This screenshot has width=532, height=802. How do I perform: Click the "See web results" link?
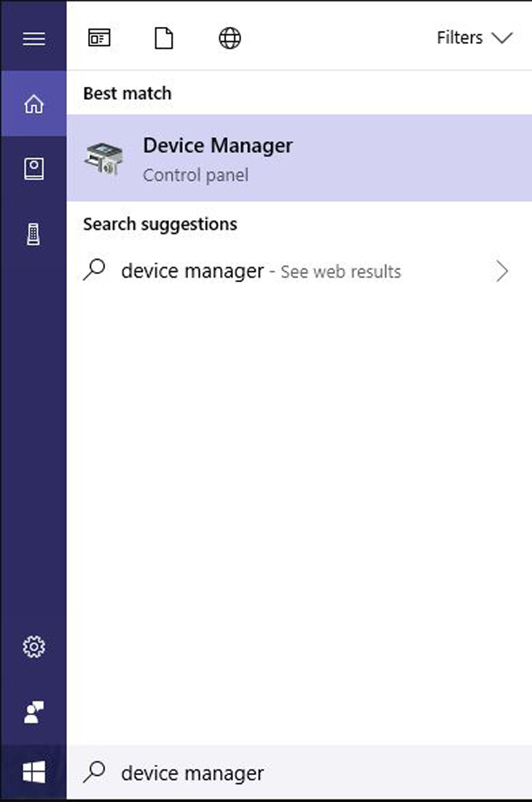(340, 272)
